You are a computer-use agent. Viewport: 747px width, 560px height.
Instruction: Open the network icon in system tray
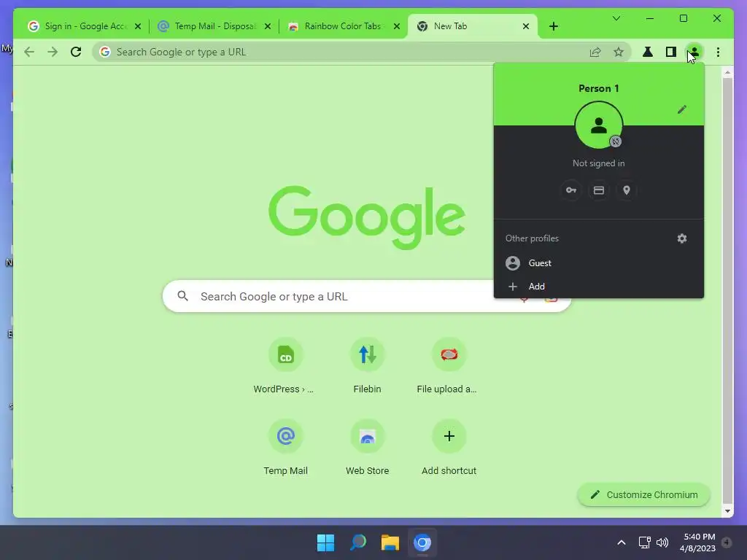tap(644, 542)
